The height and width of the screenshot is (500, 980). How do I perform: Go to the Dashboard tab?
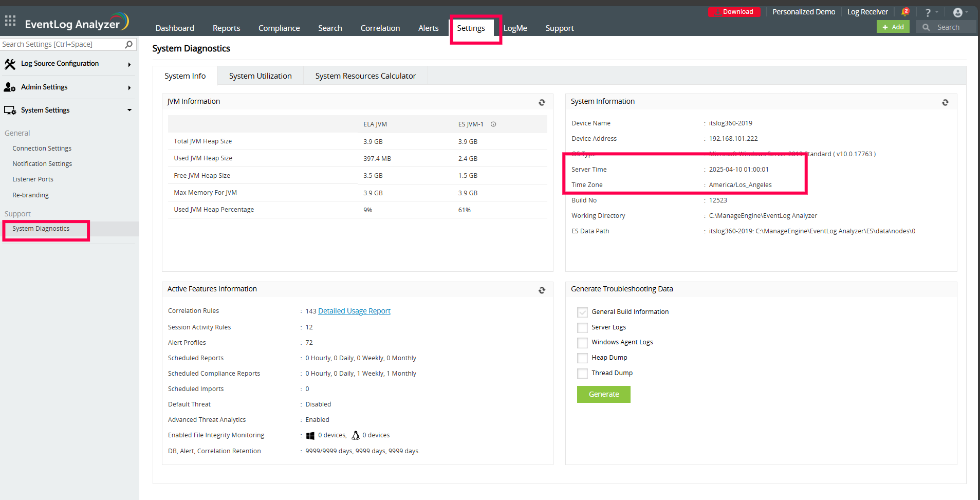tap(175, 28)
